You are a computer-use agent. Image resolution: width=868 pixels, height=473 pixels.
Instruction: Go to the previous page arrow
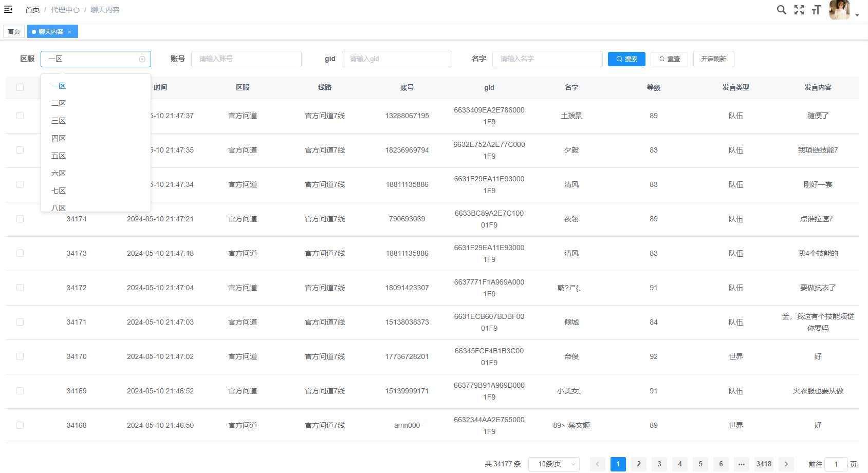point(598,464)
